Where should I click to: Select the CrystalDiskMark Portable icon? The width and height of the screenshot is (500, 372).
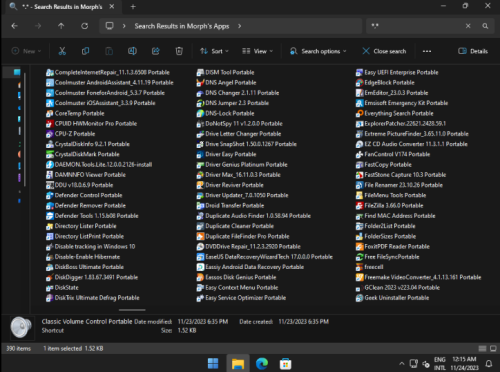(50, 154)
